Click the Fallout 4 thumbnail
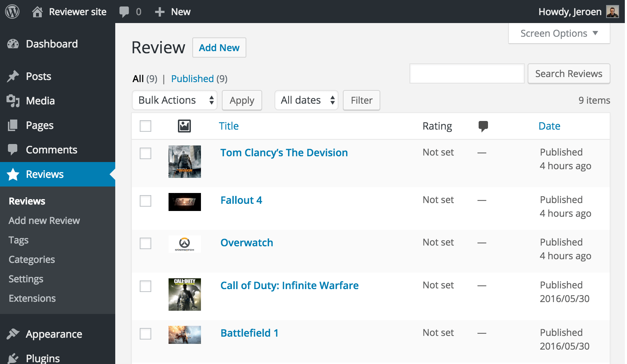Image resolution: width=627 pixels, height=364 pixels. [185, 202]
